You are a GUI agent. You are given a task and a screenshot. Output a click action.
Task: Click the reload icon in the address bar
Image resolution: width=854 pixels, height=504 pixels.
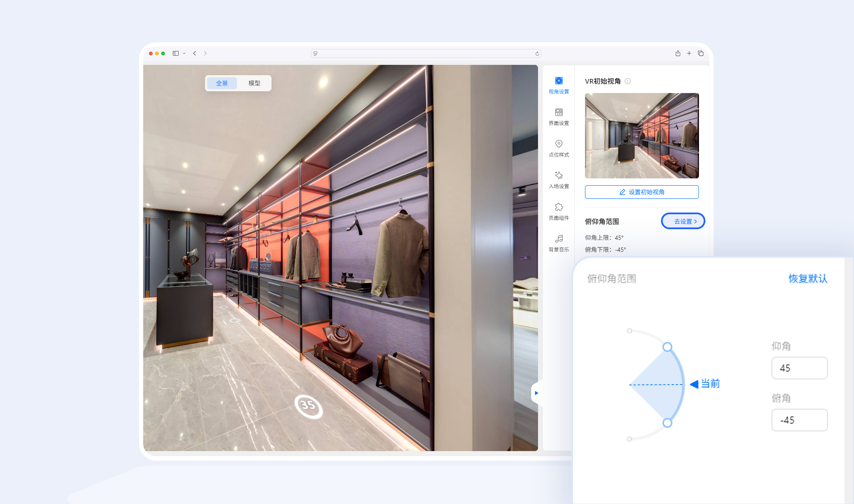coord(537,53)
